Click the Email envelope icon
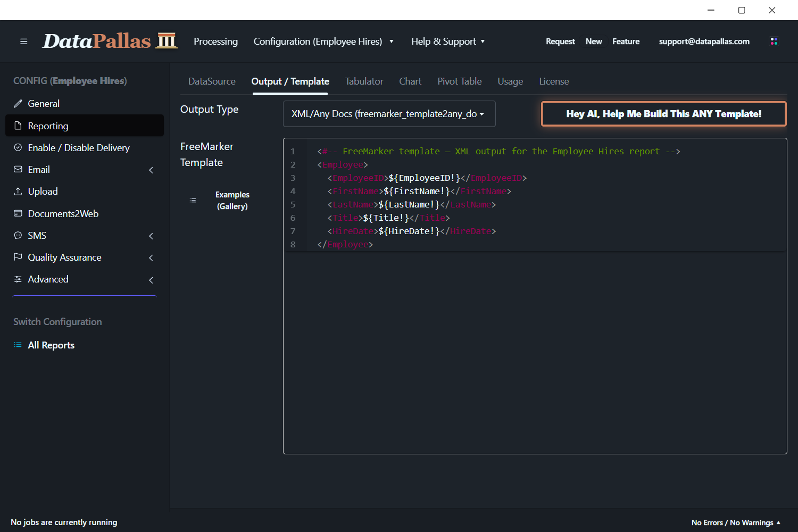 point(18,169)
